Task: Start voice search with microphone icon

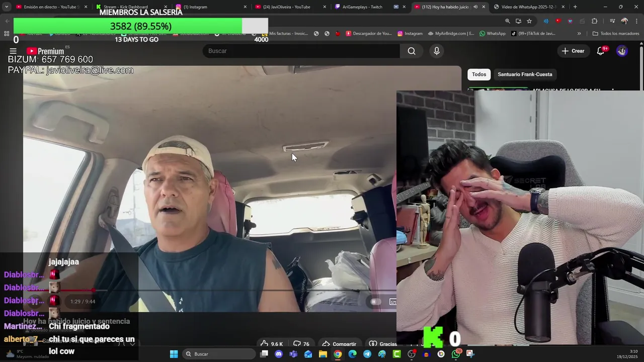Action: click(x=437, y=51)
